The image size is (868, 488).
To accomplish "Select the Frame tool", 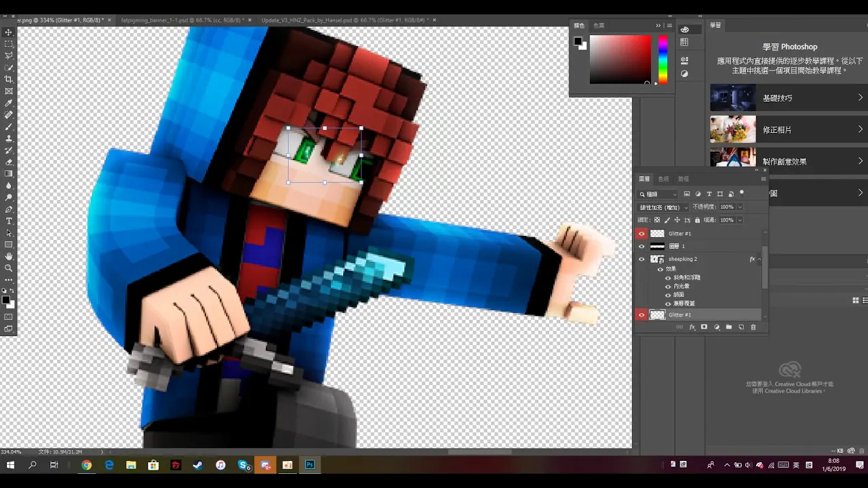I will [x=9, y=91].
